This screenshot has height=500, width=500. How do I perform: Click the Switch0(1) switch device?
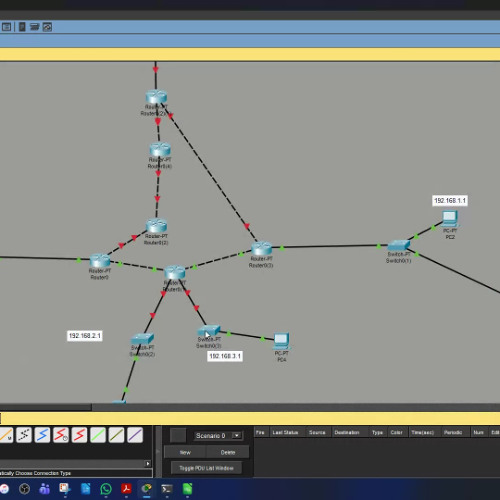(x=398, y=245)
